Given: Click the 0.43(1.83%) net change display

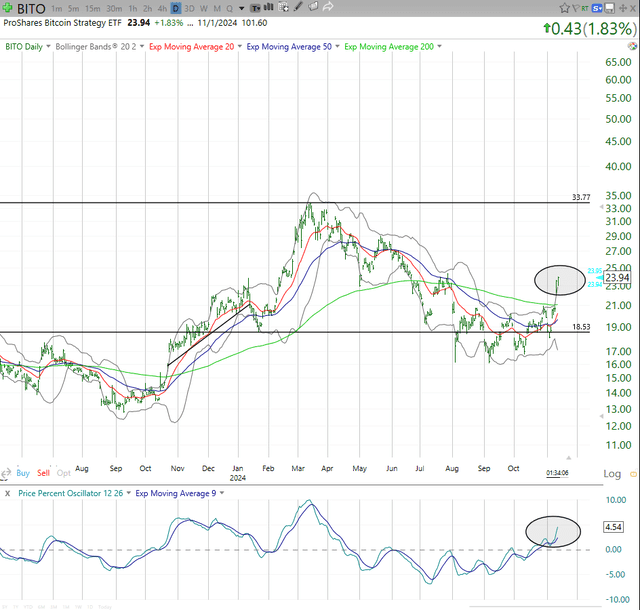Looking at the screenshot, I should pos(590,29).
